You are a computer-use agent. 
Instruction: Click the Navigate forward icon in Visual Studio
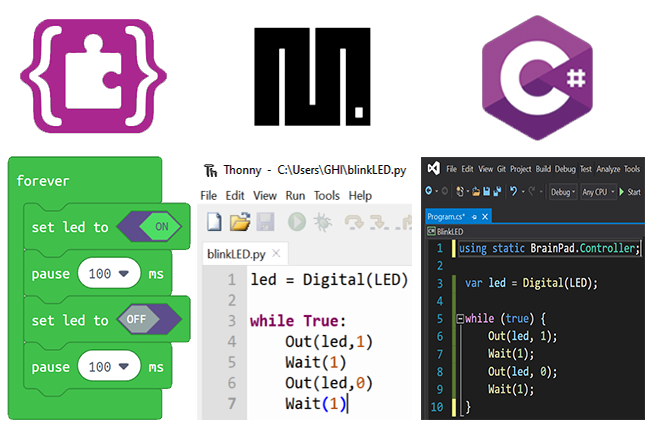445,191
